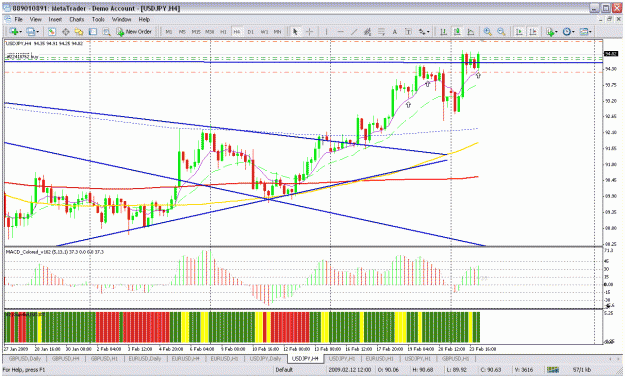
Task: Switch chart to W1 timeframe
Action: pos(264,31)
